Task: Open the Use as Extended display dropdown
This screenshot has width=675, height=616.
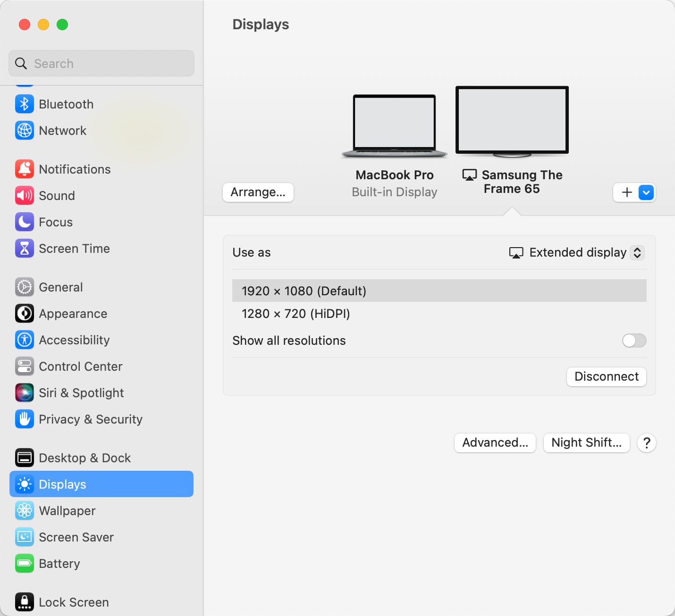Action: pos(576,253)
